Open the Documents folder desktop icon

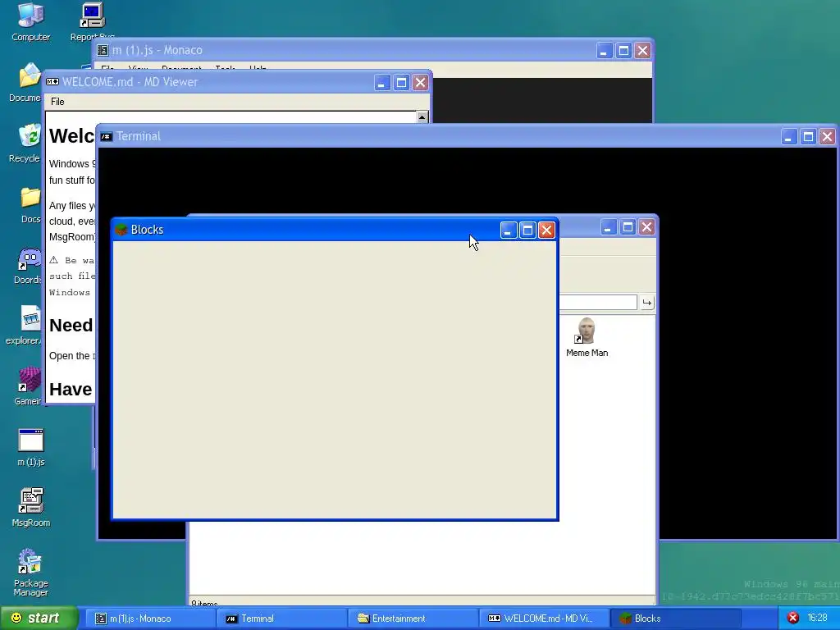25,83
